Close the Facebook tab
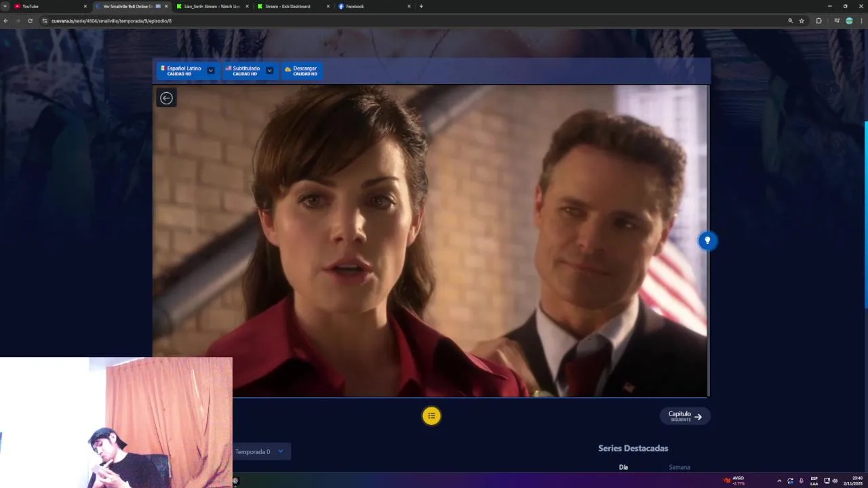This screenshot has width=868, height=488. [x=409, y=6]
